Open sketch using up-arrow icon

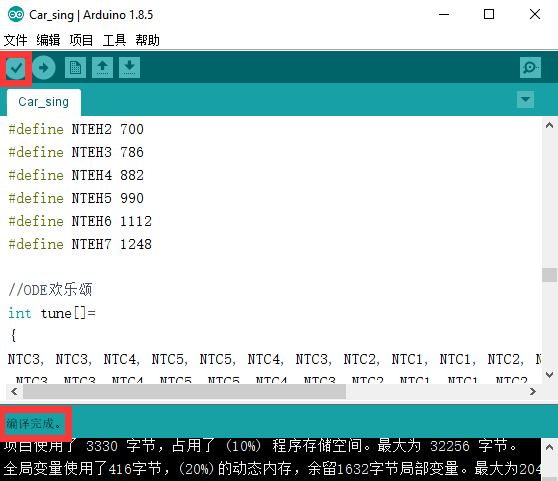click(x=102, y=67)
